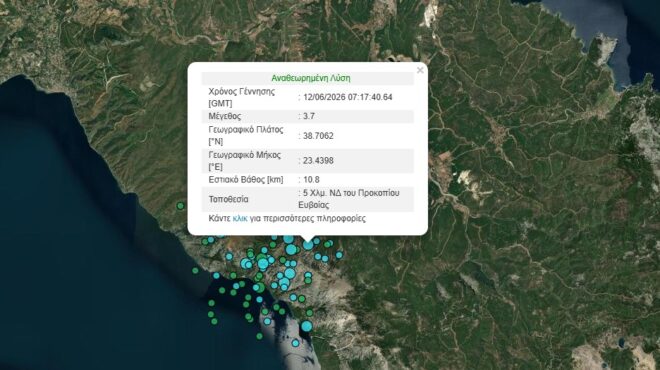This screenshot has width=660, height=370.
Task: Click the location text 'Προκοπίου Ευβοίας'
Action: 349,199
